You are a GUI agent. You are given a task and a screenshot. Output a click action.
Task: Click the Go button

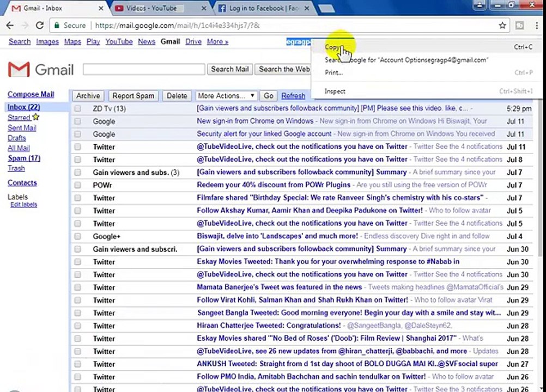pos(269,96)
